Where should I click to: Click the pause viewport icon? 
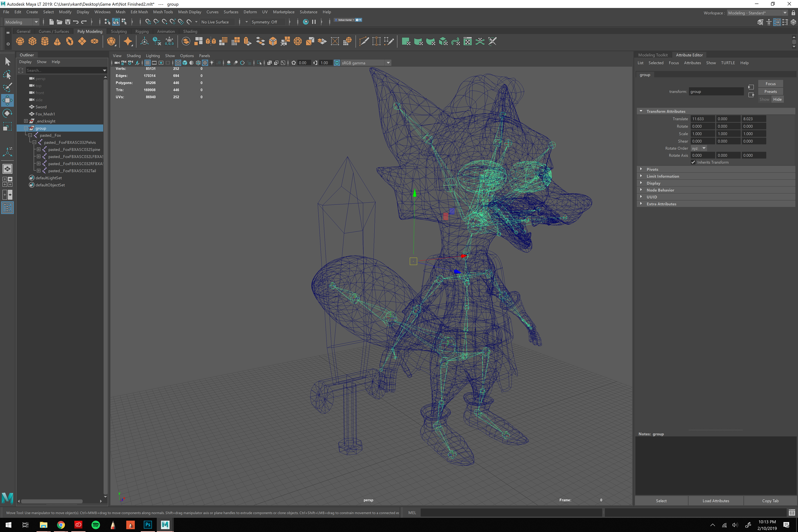point(314,22)
